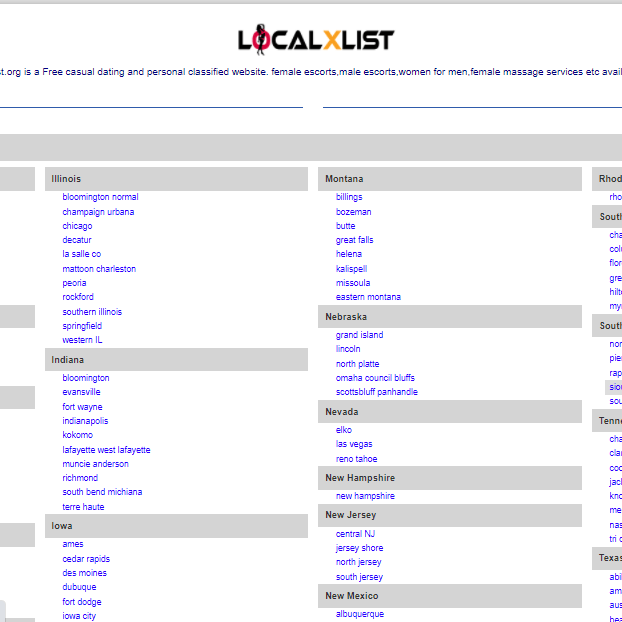Select the evansville link
The height and width of the screenshot is (622, 622).
pyautogui.click(x=81, y=392)
